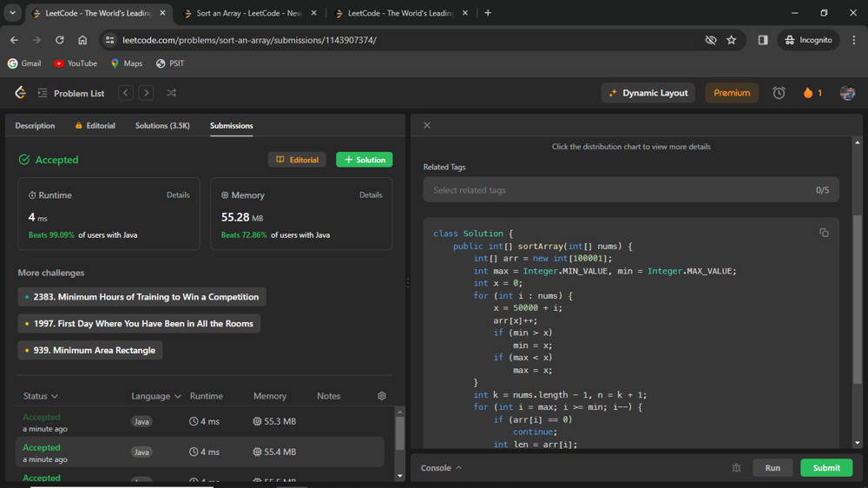Select the Submissions tab
The width and height of the screenshot is (868, 488).
(232, 126)
